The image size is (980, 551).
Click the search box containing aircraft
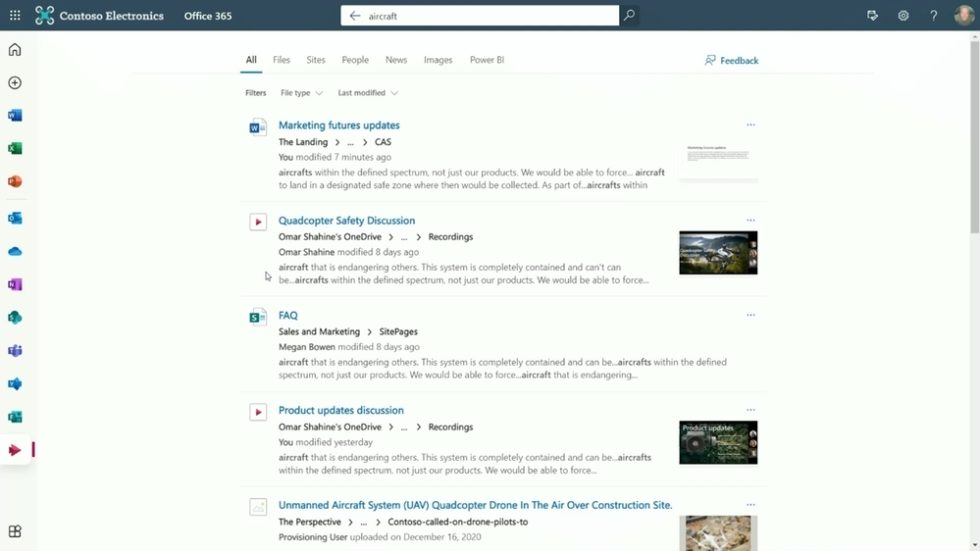point(480,16)
